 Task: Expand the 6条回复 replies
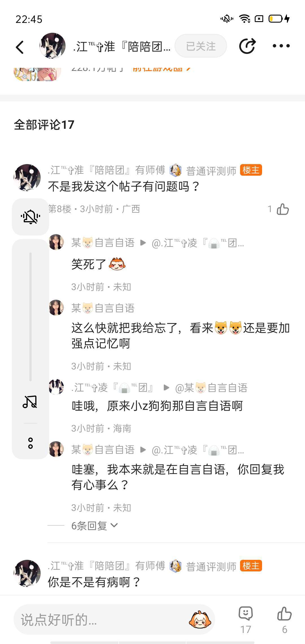pyautogui.click(x=94, y=526)
